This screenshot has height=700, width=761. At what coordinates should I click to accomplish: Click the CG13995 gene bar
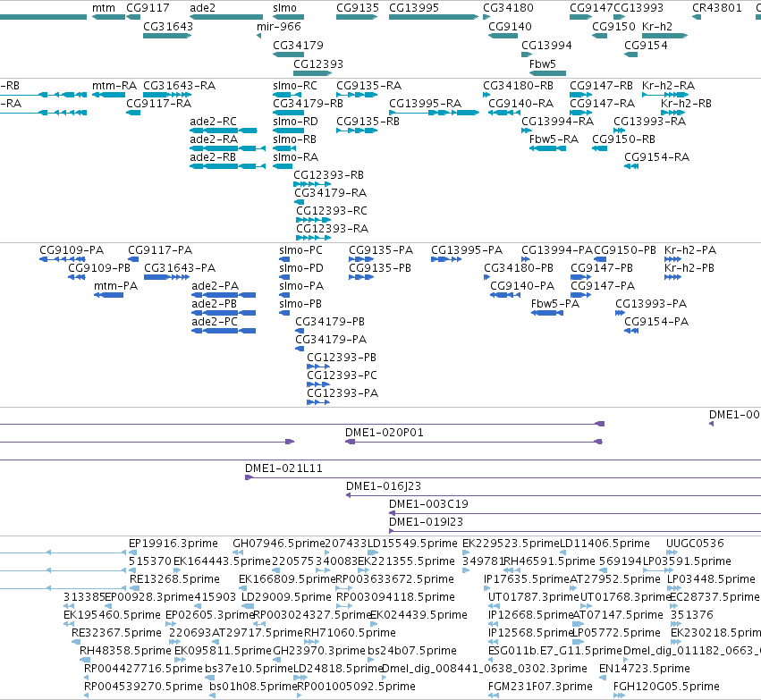(434, 17)
